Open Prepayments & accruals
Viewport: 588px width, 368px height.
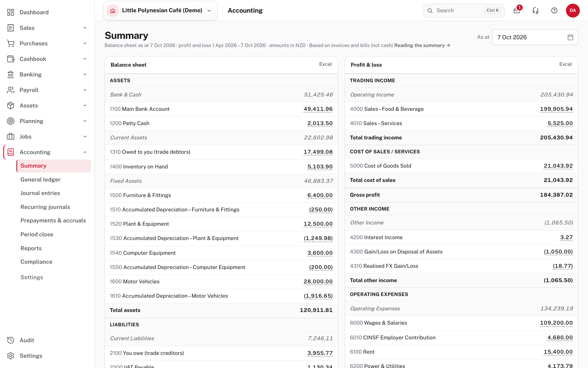click(x=53, y=220)
